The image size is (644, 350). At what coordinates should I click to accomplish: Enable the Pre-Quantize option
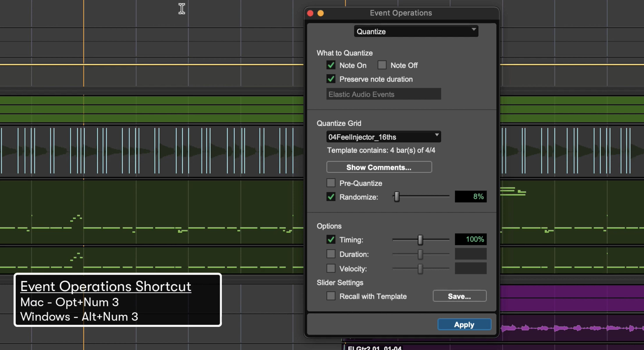(x=331, y=183)
